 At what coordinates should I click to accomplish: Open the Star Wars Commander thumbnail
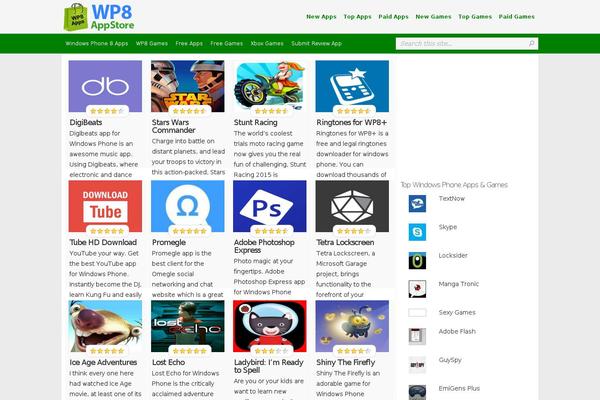[x=188, y=86]
